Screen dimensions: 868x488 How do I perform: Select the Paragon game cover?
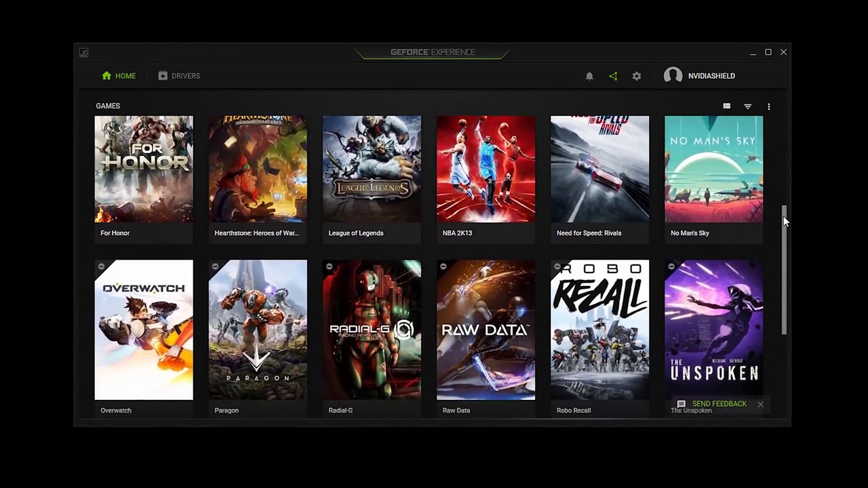click(258, 330)
